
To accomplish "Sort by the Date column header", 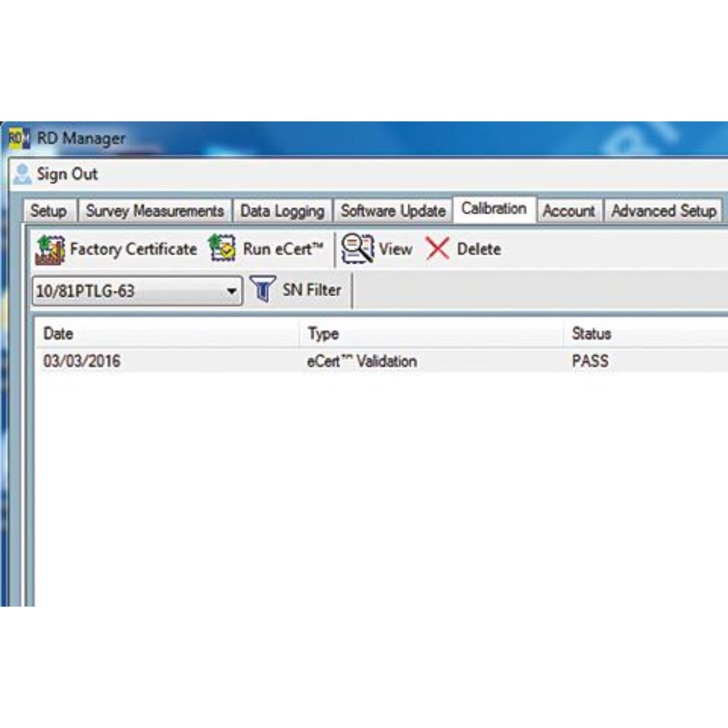I will click(x=167, y=334).
